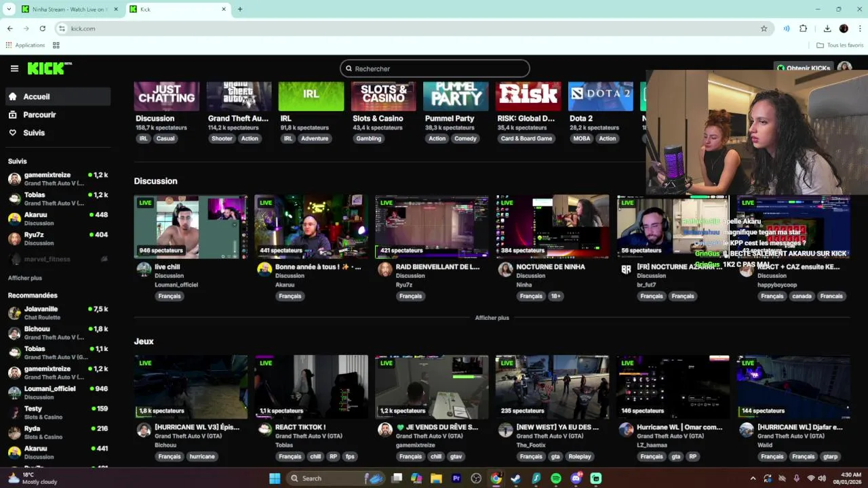868x488 pixels.
Task: Open Discord from the taskbar
Action: click(x=576, y=479)
